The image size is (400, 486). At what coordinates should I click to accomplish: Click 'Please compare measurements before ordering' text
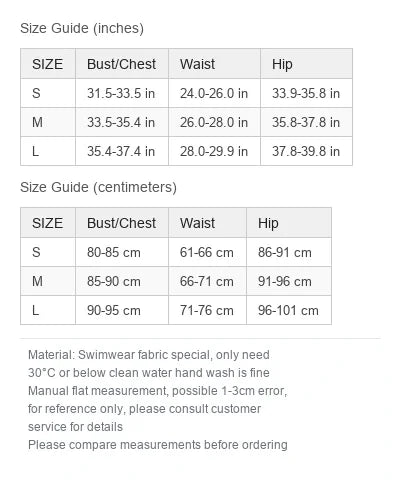click(158, 445)
